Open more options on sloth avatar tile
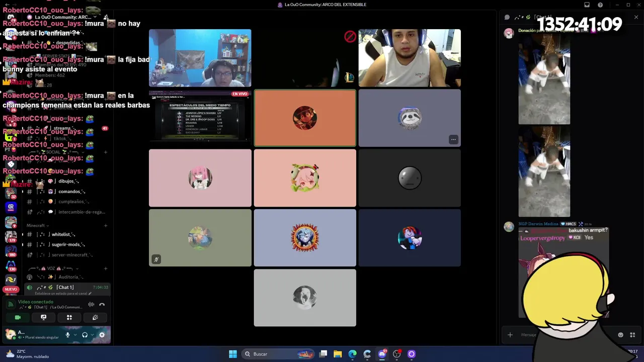Screen dimensions: 644x362 (453, 139)
